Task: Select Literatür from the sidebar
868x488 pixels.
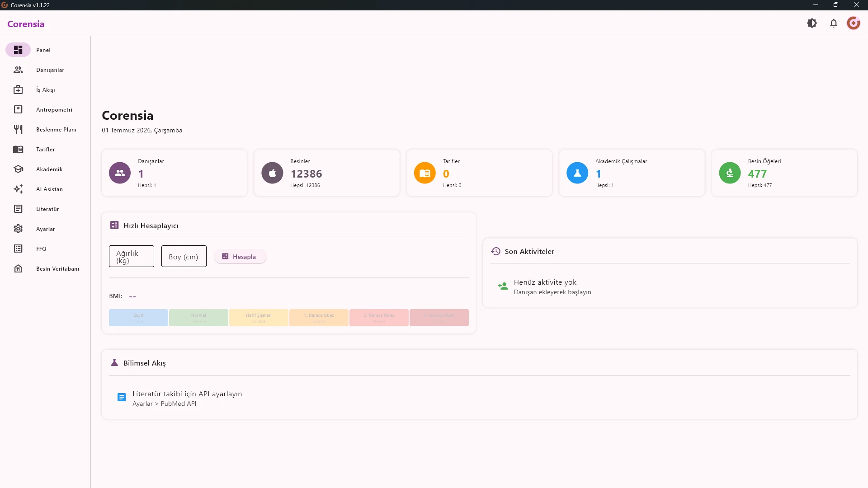Action: coord(47,209)
